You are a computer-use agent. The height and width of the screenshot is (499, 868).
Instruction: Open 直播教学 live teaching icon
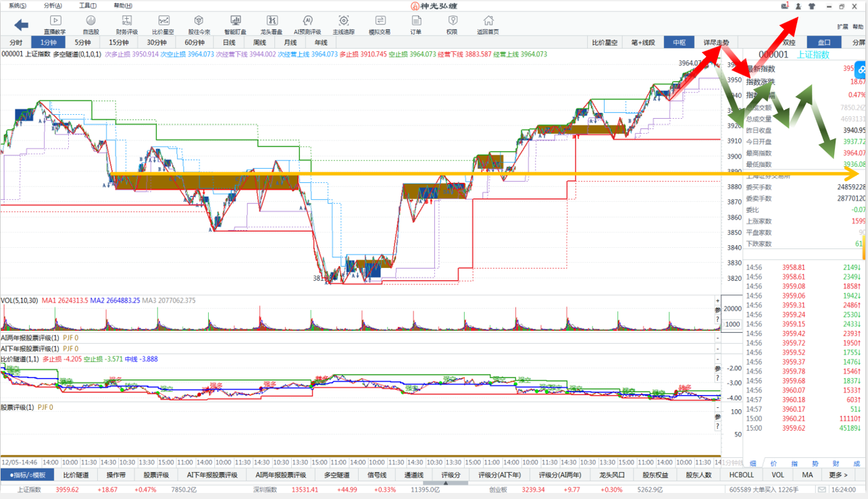pos(55,24)
